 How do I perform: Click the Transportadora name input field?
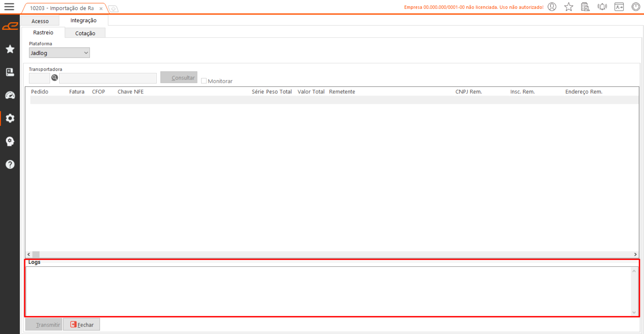[x=108, y=78]
